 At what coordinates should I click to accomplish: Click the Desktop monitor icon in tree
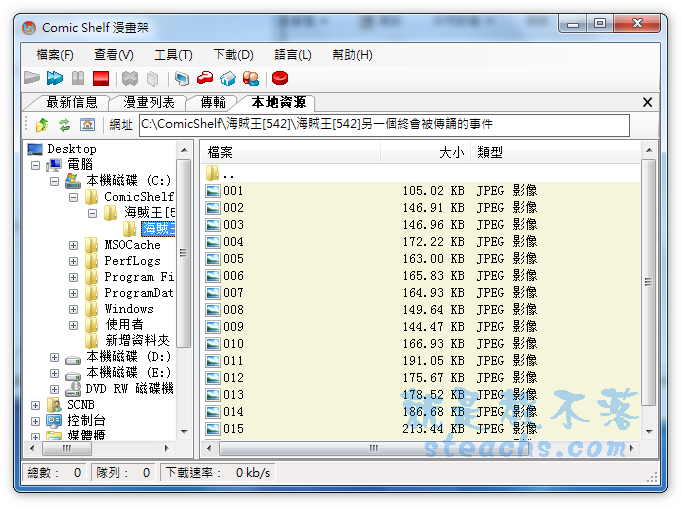35,149
